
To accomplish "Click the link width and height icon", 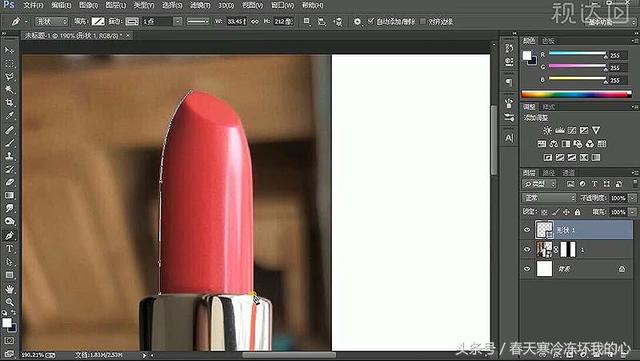I will 255,21.
